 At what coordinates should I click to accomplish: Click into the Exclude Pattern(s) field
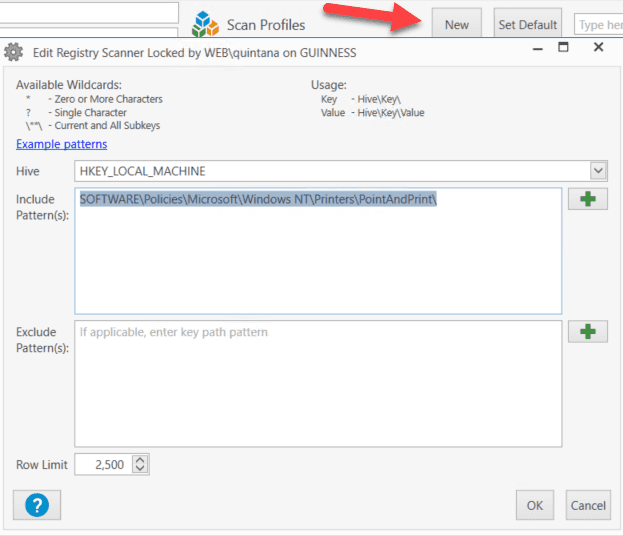318,383
